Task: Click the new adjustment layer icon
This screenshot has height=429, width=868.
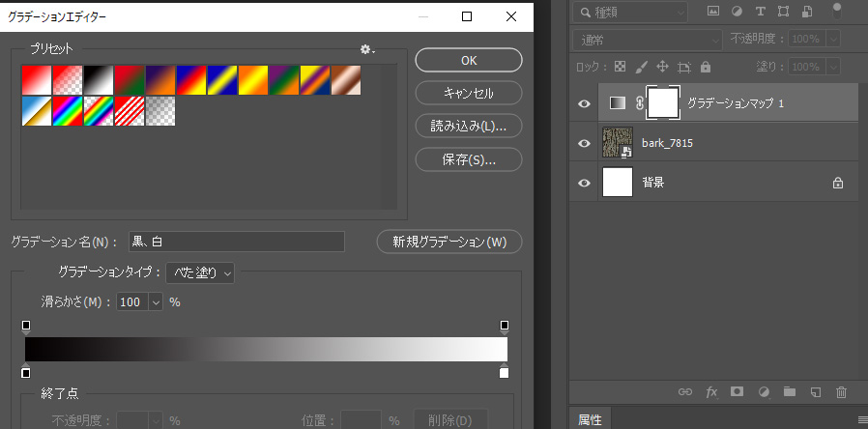Action: 763,392
